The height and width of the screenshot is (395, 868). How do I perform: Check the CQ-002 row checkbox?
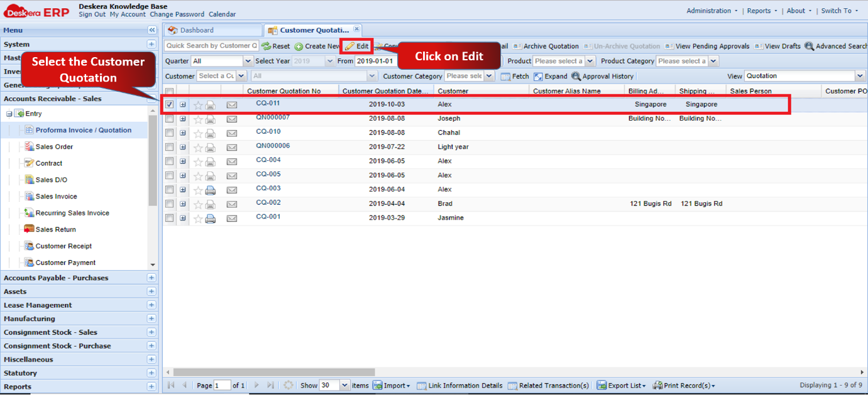point(170,204)
